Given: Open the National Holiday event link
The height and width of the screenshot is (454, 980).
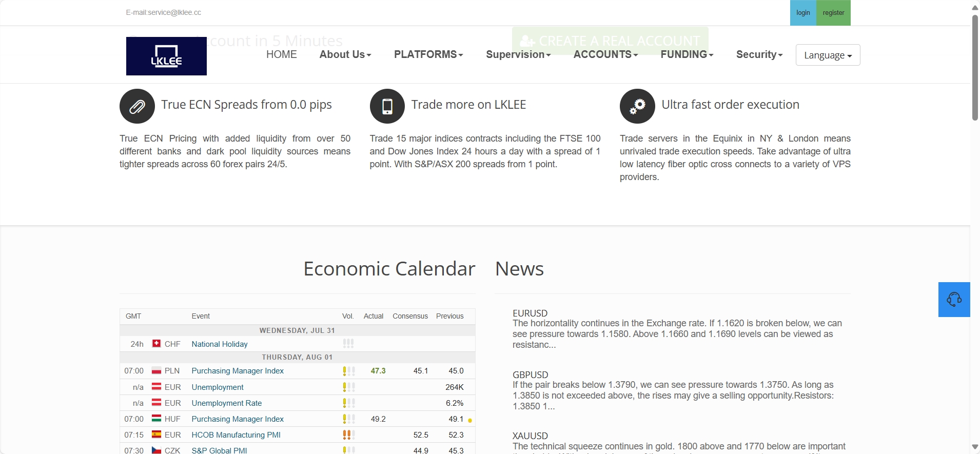Looking at the screenshot, I should [219, 344].
